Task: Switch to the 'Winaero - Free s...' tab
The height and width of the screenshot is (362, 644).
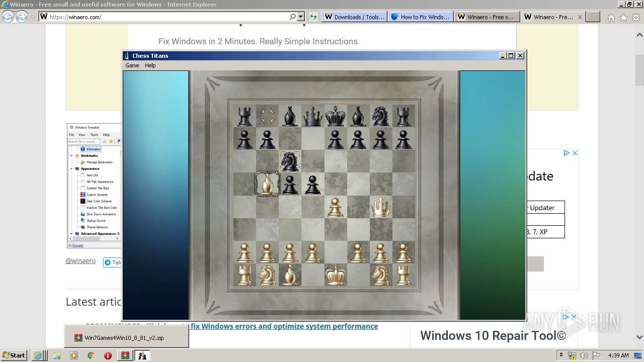Action: point(487,17)
